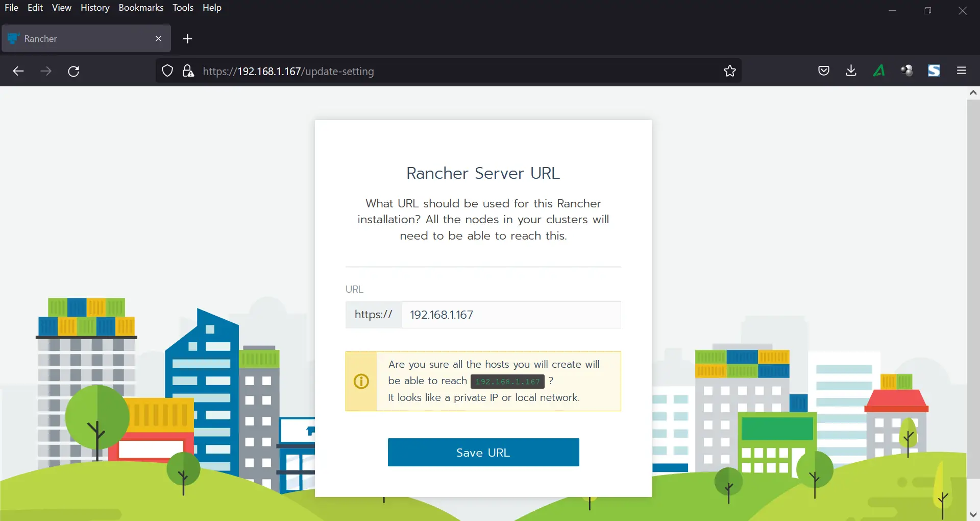980x521 pixels.
Task: Open a new browser tab
Action: coord(187,39)
